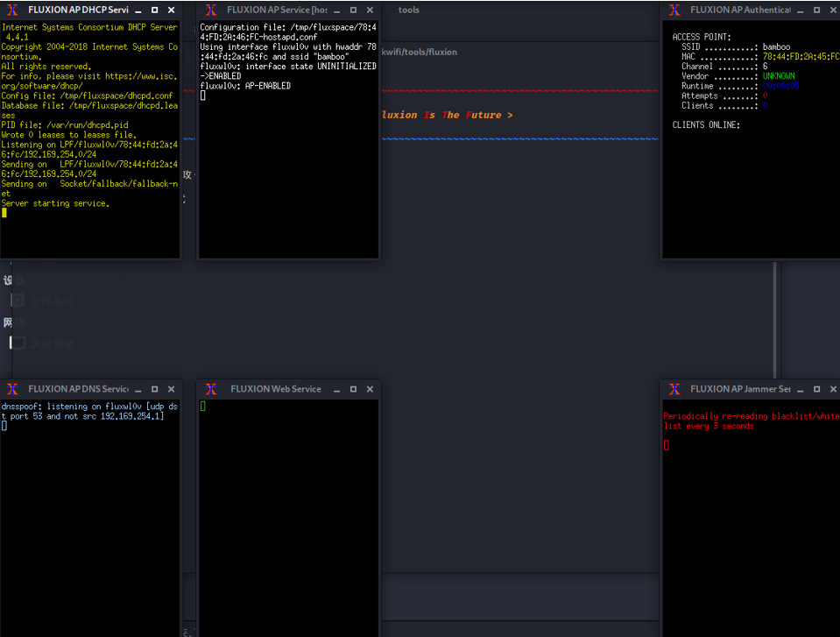Screen dimensions: 840x637
Task: Minimize the FLUXION AP Service hostapd window
Action: point(337,11)
